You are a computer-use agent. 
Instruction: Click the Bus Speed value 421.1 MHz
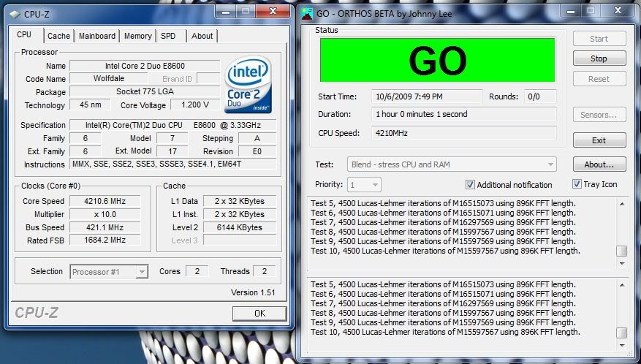coord(105,227)
